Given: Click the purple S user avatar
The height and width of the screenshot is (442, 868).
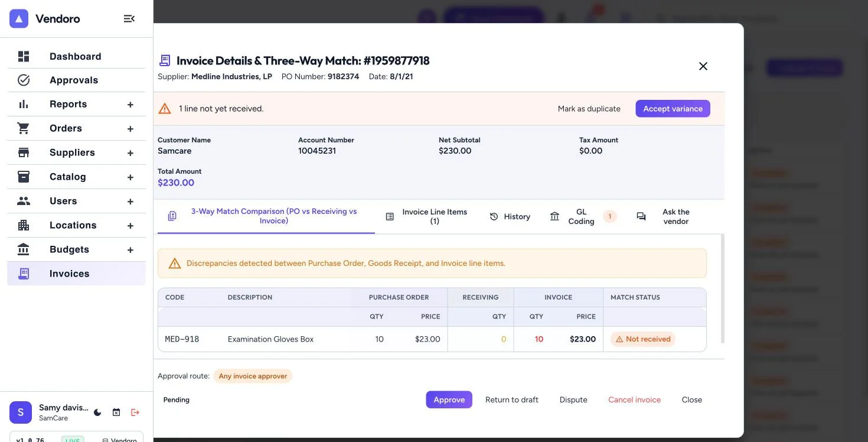Looking at the screenshot, I should pyautogui.click(x=21, y=412).
